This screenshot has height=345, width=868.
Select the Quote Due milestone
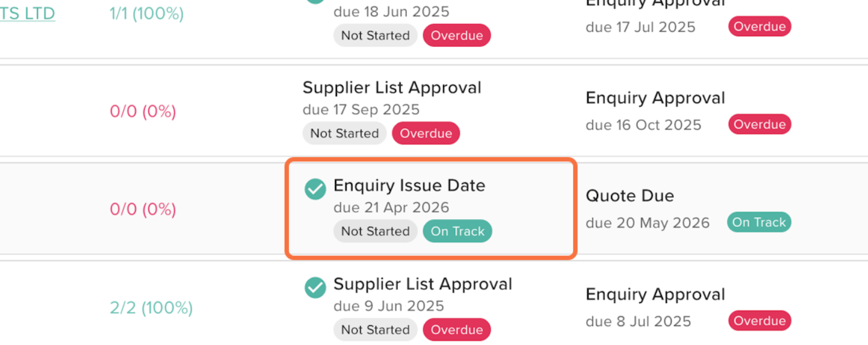[630, 196]
